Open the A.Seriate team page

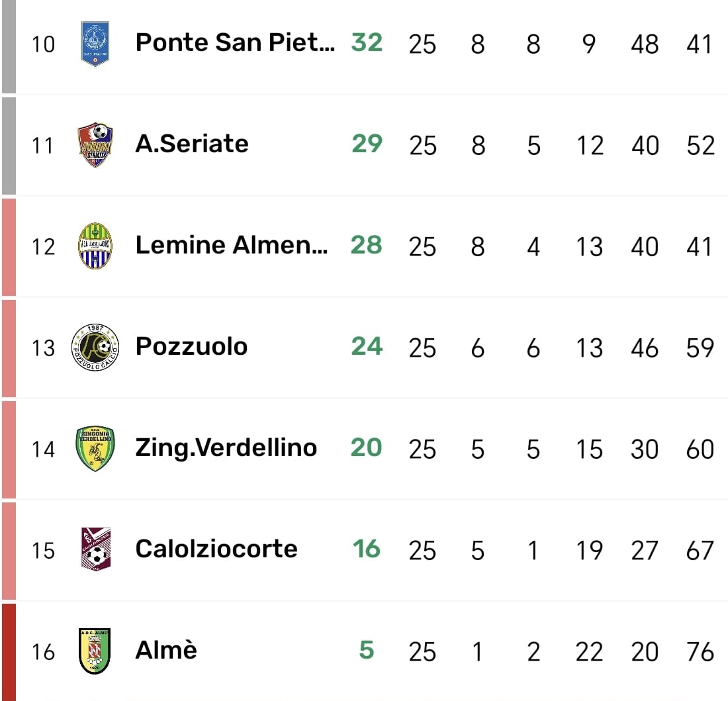coord(192,144)
